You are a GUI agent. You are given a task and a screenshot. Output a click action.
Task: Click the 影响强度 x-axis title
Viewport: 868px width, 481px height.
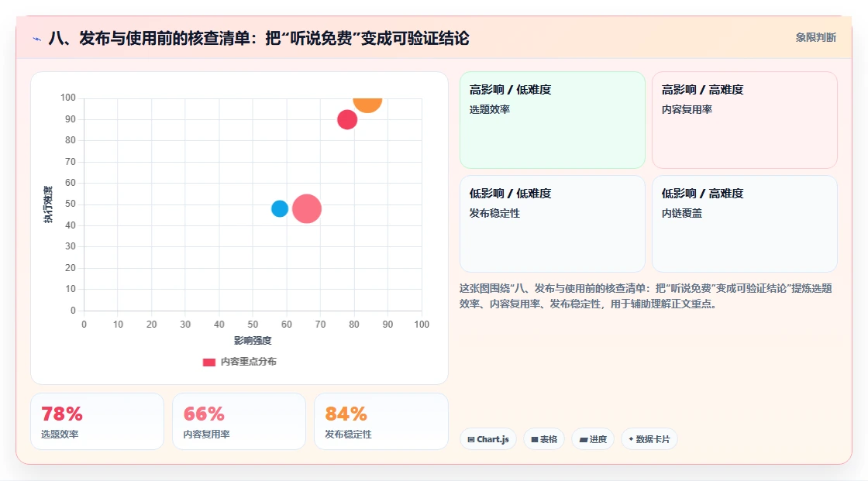coord(253,340)
